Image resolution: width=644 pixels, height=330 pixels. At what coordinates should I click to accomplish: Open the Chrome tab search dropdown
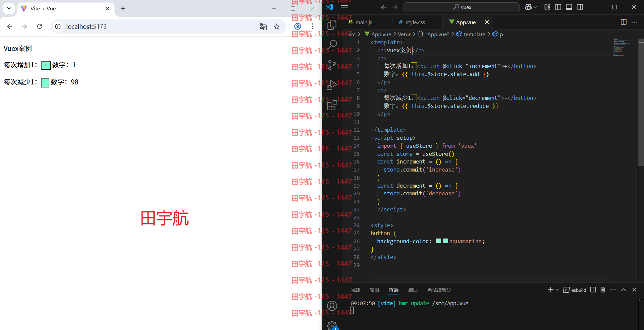[9, 8]
